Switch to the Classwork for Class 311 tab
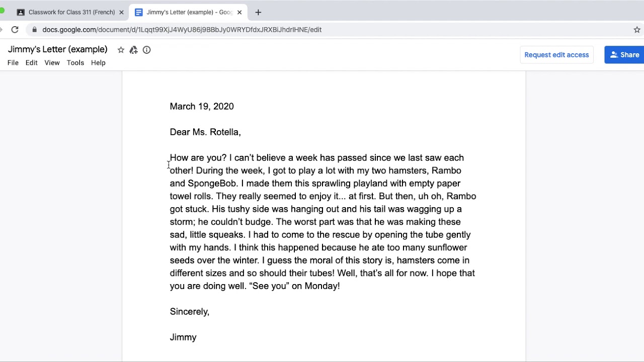 tap(71, 12)
